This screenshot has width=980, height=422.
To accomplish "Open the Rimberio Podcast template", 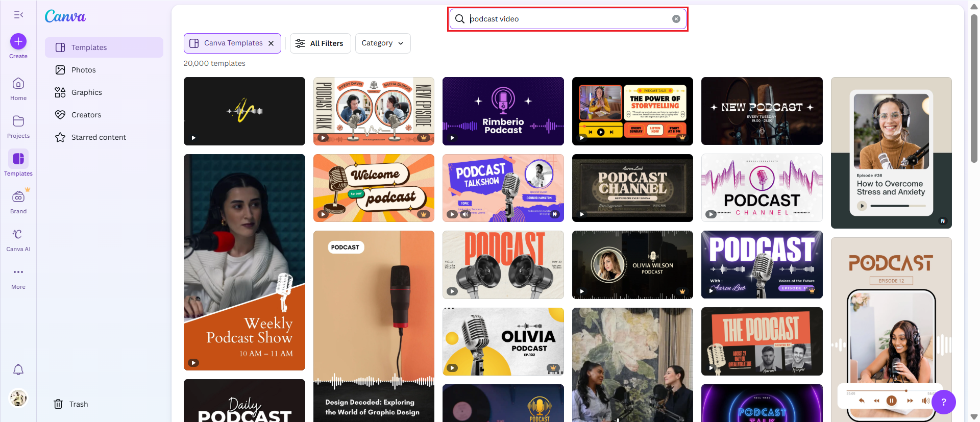I will click(x=503, y=111).
